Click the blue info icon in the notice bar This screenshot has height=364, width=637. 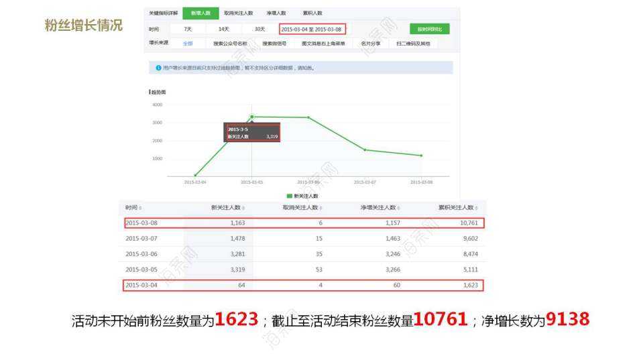click(158, 68)
